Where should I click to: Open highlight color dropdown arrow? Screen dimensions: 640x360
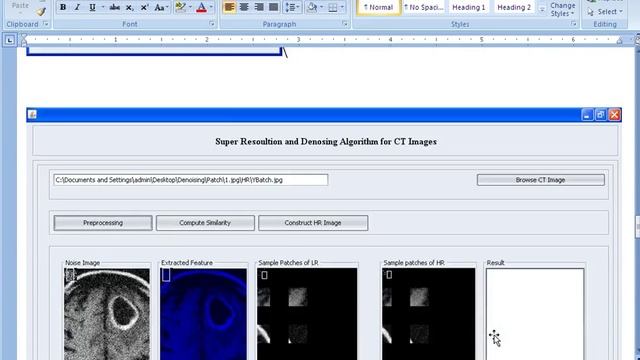coord(190,7)
